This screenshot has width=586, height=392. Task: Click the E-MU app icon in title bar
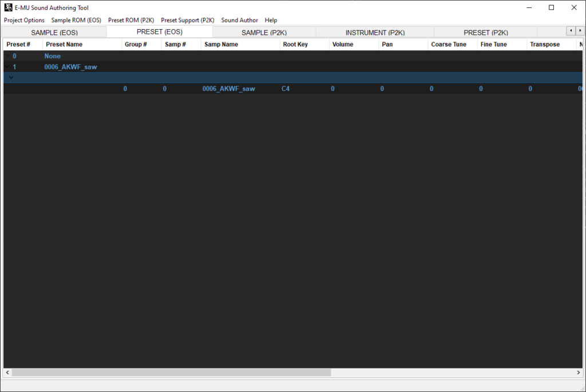click(x=8, y=7)
